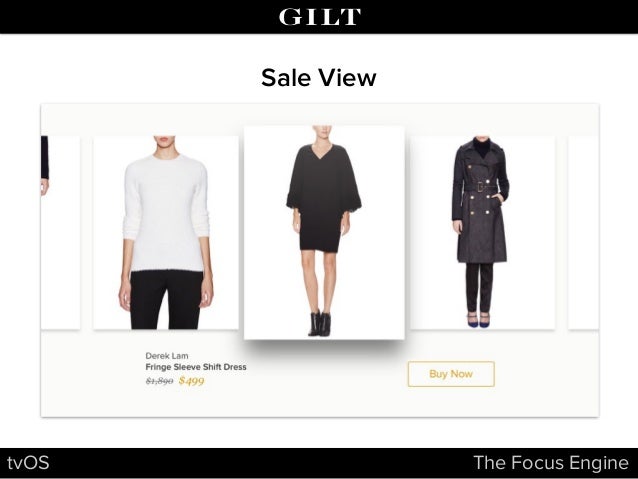This screenshot has width=638, height=479.
Task: Click the Sale View heading
Action: pyautogui.click(x=319, y=77)
